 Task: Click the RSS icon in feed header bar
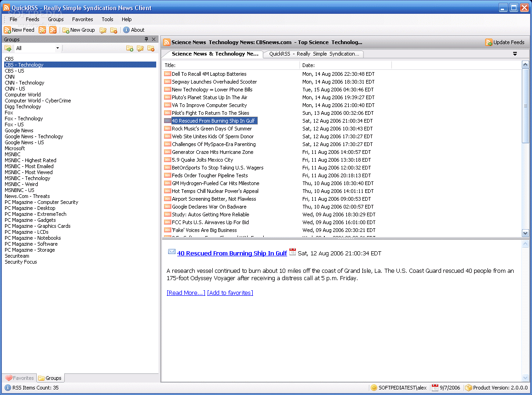(x=167, y=42)
